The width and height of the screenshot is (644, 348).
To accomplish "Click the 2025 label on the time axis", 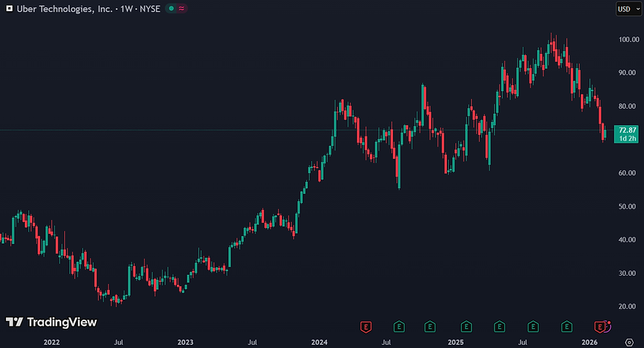I will [x=455, y=342].
